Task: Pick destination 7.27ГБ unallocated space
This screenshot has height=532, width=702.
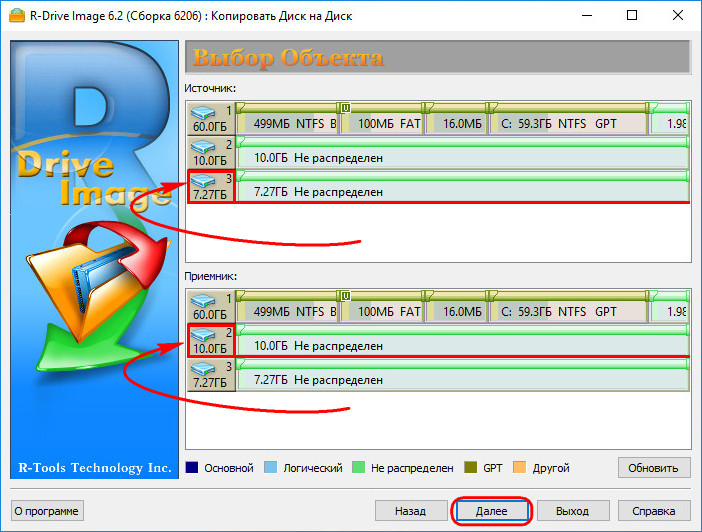Action: [462, 380]
